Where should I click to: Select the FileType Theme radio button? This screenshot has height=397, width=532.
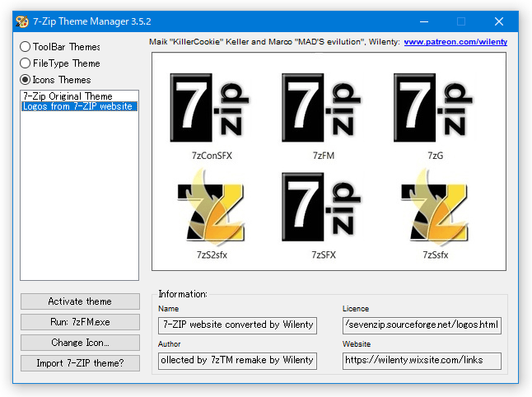click(25, 63)
